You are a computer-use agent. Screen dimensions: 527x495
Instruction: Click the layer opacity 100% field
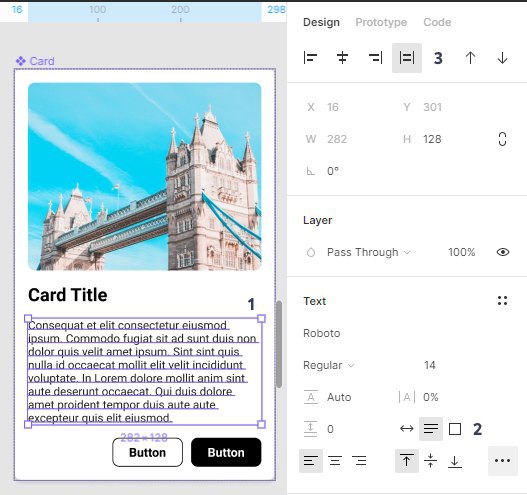click(x=461, y=252)
